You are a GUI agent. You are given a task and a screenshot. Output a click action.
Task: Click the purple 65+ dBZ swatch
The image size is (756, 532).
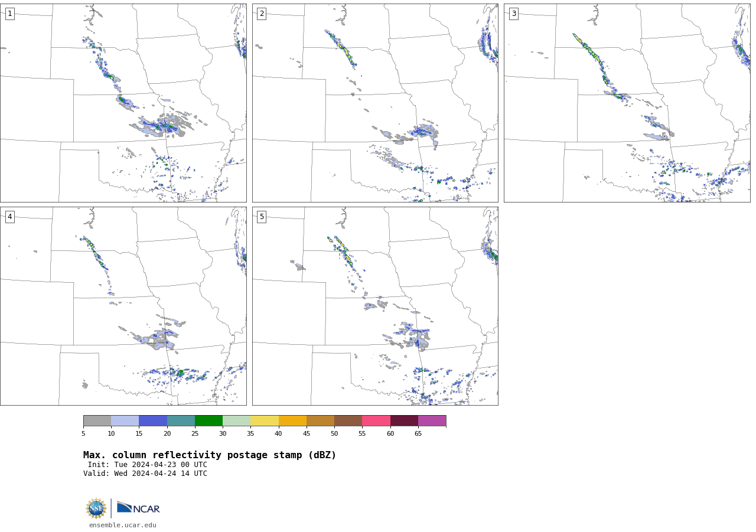pos(432,420)
